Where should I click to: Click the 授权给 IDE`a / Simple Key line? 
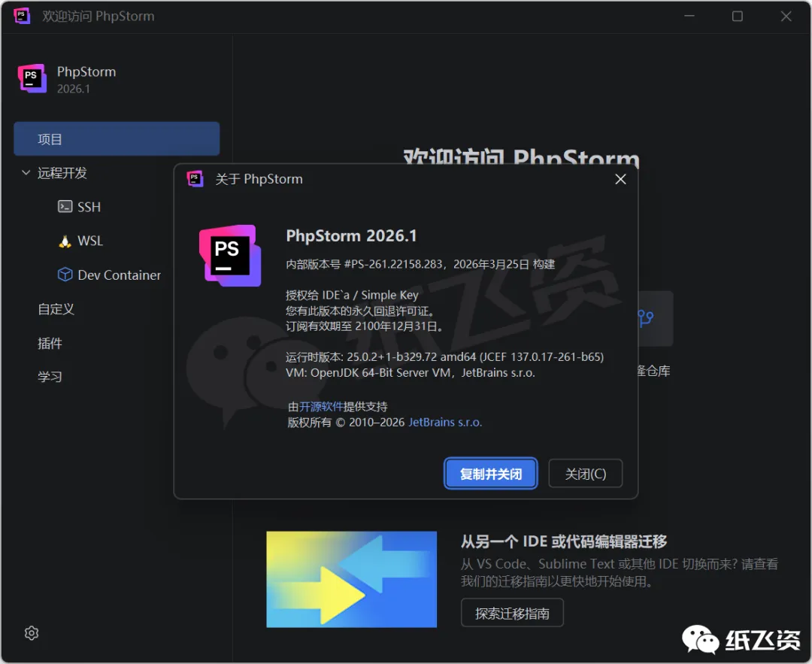pos(352,296)
